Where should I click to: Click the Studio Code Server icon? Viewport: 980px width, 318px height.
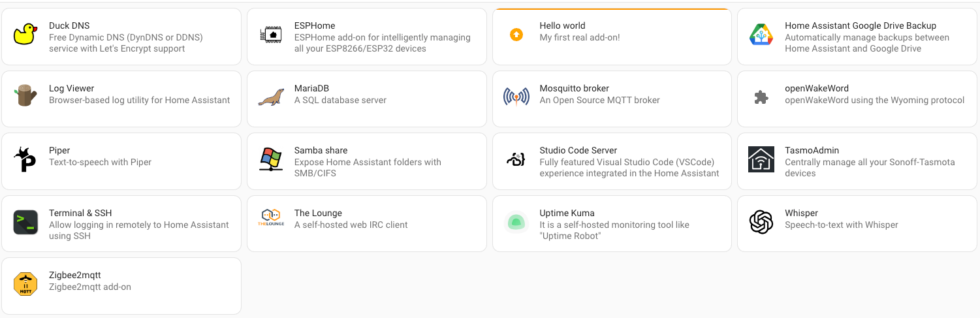pyautogui.click(x=516, y=159)
